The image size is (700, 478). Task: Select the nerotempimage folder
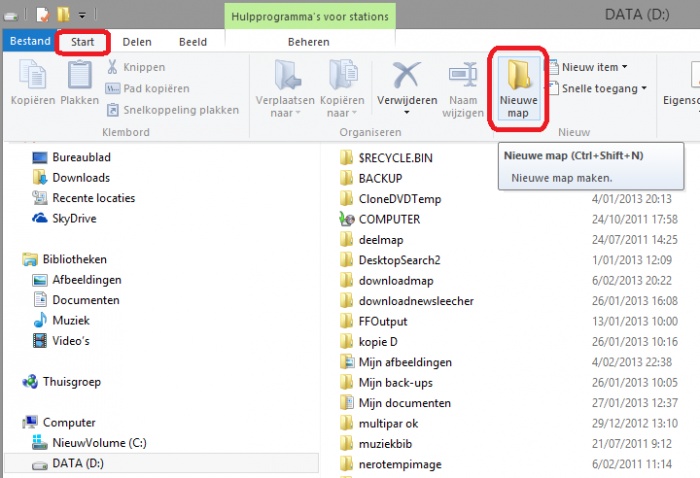click(390, 465)
